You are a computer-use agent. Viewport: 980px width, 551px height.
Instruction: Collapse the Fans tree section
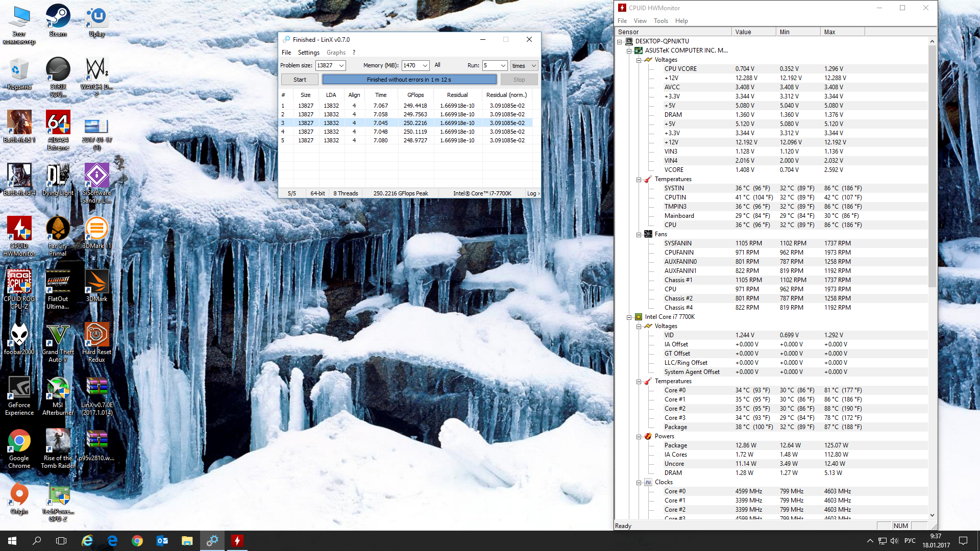639,234
